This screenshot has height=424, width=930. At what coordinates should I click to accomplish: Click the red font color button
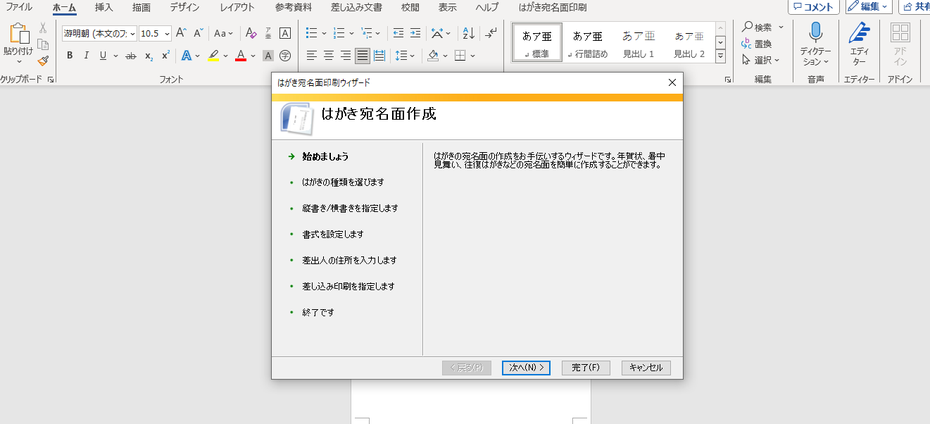click(240, 56)
